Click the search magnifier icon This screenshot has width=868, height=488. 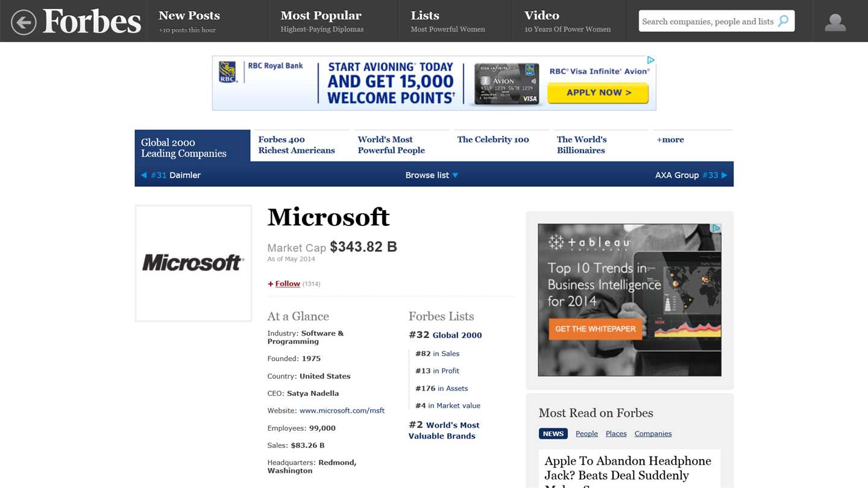pos(783,21)
